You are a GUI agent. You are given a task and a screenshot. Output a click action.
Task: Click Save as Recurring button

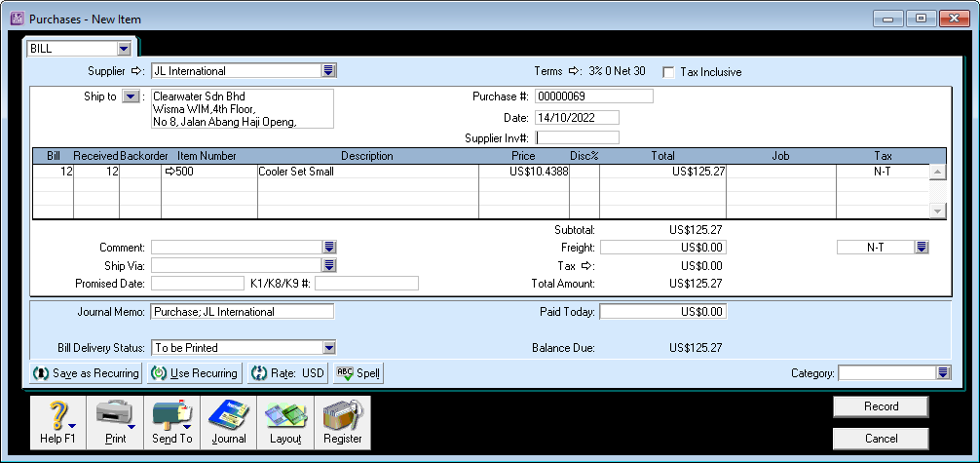[87, 372]
